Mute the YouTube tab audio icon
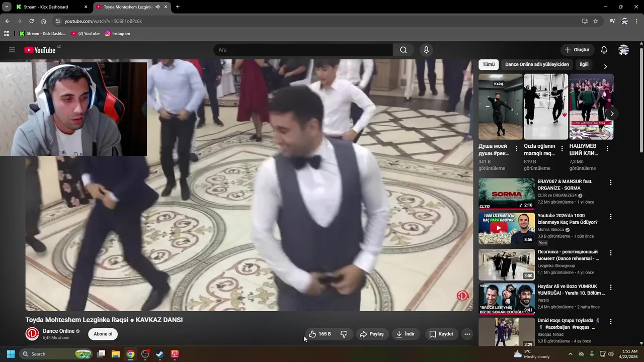This screenshot has height=362, width=644. point(158,7)
